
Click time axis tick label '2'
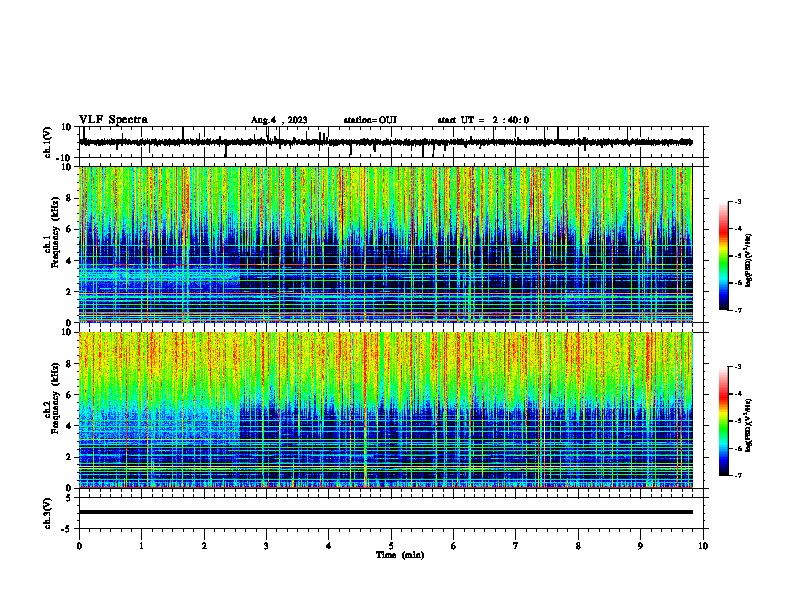(204, 546)
